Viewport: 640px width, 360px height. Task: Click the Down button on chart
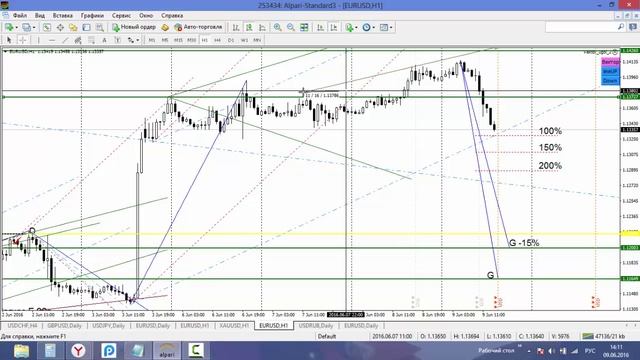(x=610, y=81)
